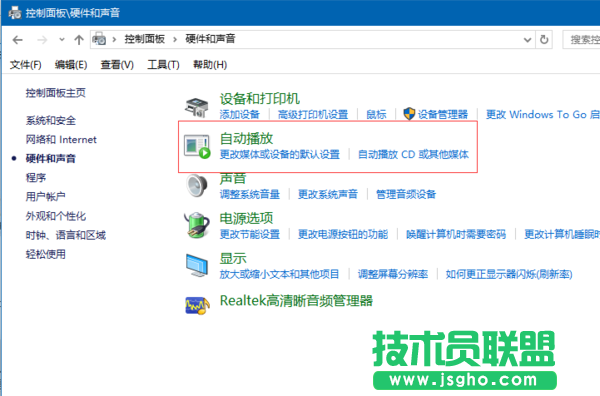
Task: Open the 编辑(E) menu
Action: (71, 65)
